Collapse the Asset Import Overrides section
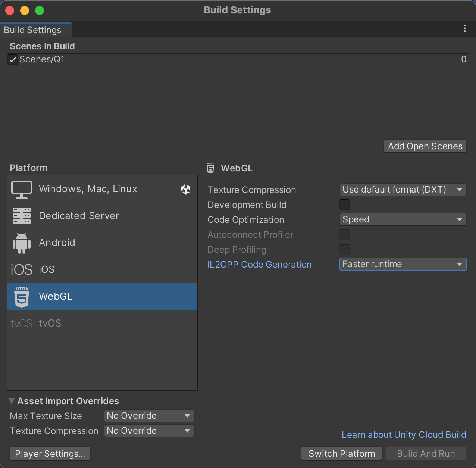476x468 pixels. point(12,401)
